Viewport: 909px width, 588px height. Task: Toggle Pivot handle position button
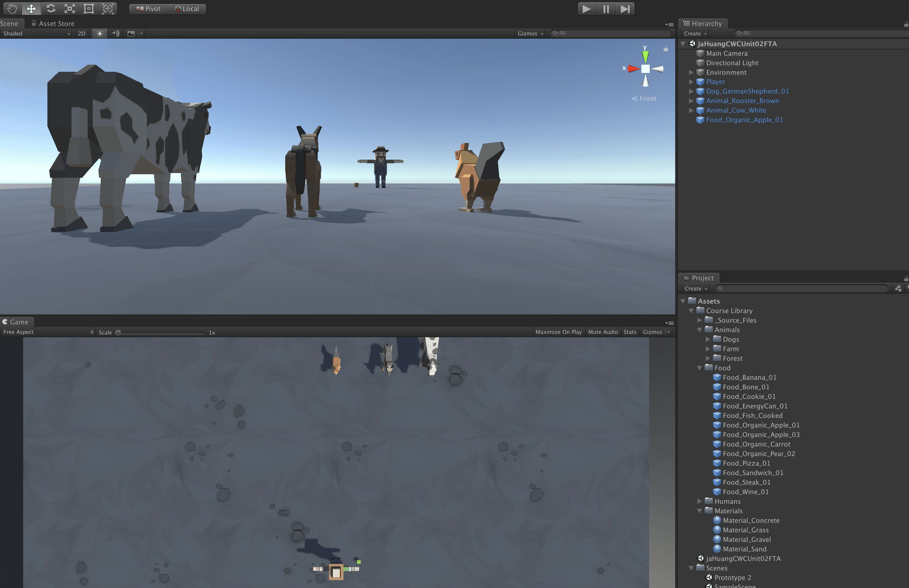(x=149, y=9)
